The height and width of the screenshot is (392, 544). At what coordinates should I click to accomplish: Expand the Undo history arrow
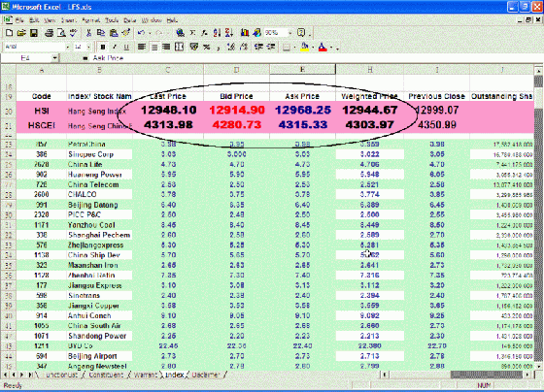[150, 33]
